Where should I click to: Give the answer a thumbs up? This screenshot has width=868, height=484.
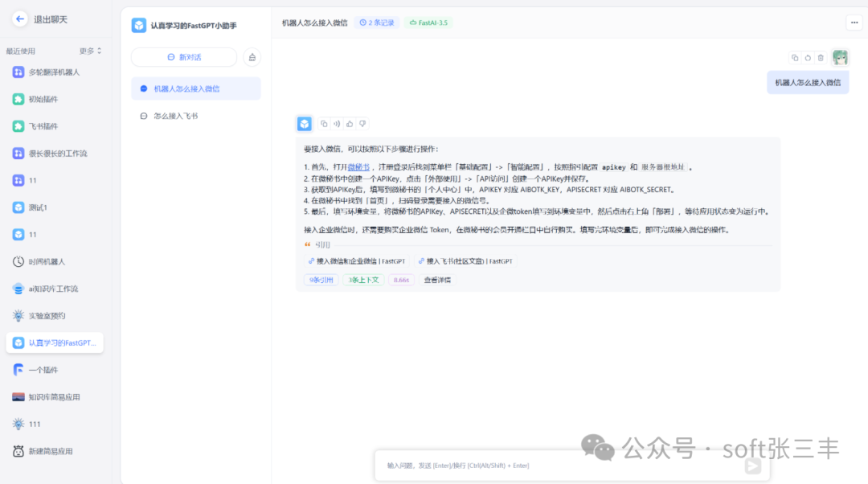coord(349,123)
